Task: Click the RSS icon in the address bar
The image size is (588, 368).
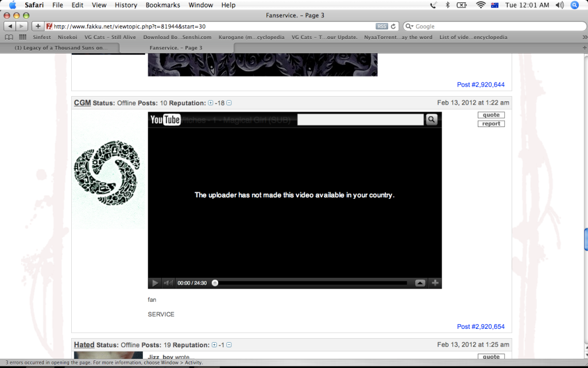Action: pyautogui.click(x=381, y=26)
